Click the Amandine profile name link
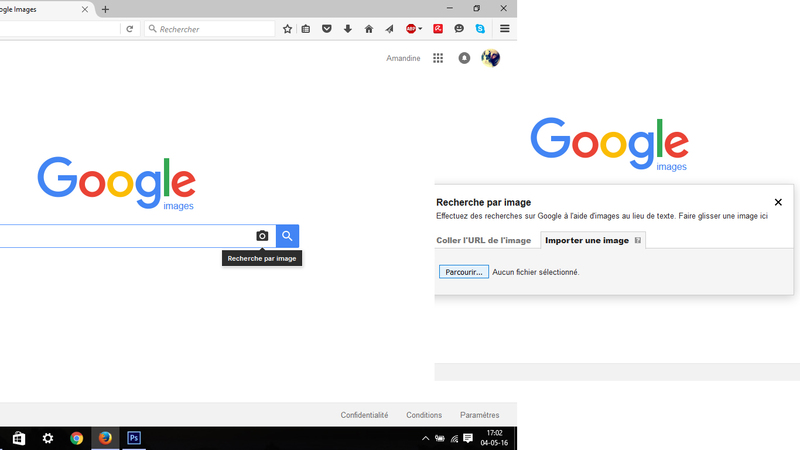The width and height of the screenshot is (800, 450). pos(403,58)
